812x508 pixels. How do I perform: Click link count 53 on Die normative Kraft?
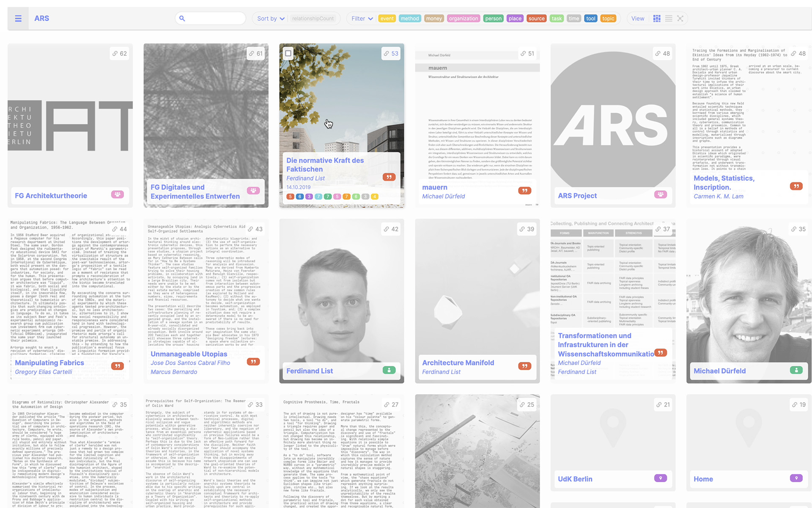click(391, 53)
